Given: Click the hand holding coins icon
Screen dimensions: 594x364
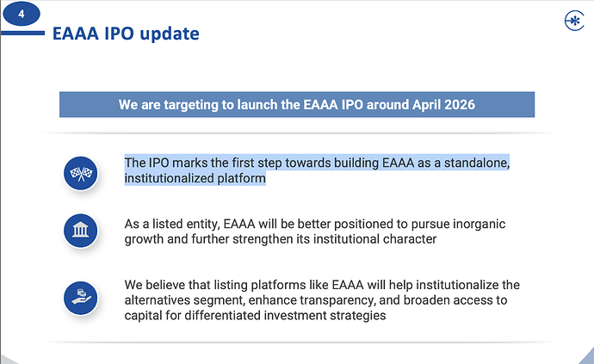Looking at the screenshot, I should click(x=81, y=296).
